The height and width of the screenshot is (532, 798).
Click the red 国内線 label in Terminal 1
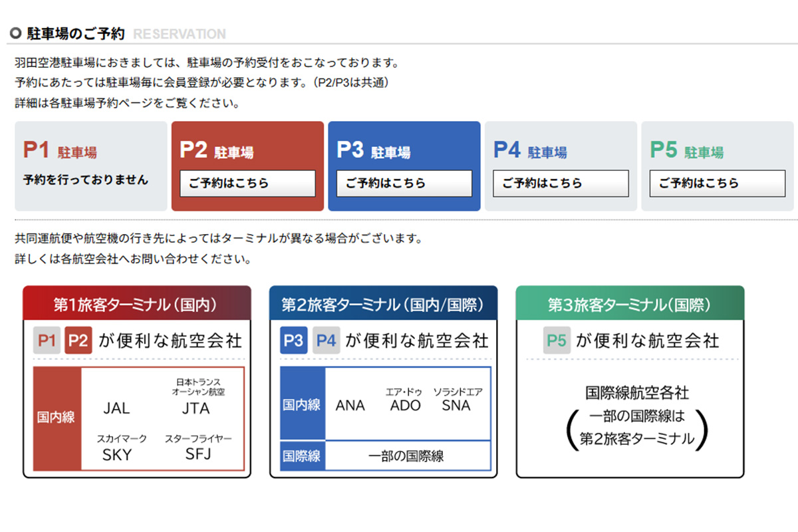[x=56, y=418]
